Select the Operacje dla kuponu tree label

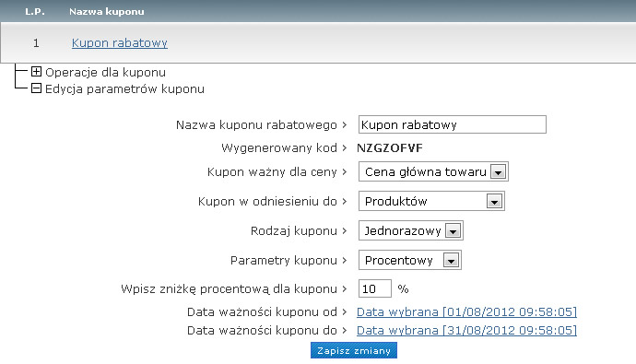pos(105,72)
